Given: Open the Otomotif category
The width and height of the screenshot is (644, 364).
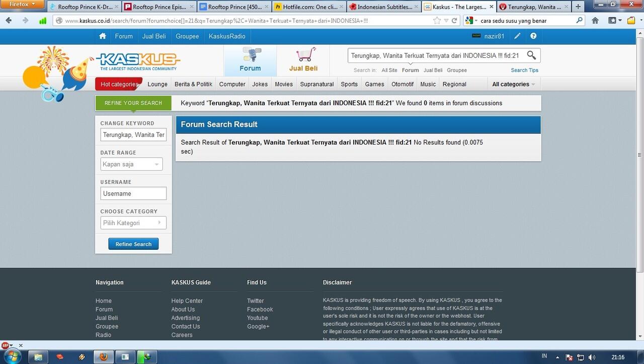Looking at the screenshot, I should 403,84.
